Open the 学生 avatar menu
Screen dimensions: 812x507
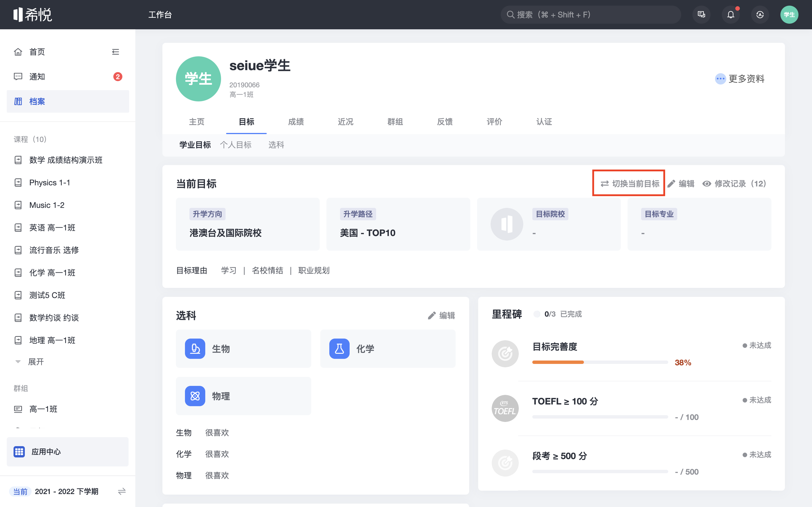point(789,15)
